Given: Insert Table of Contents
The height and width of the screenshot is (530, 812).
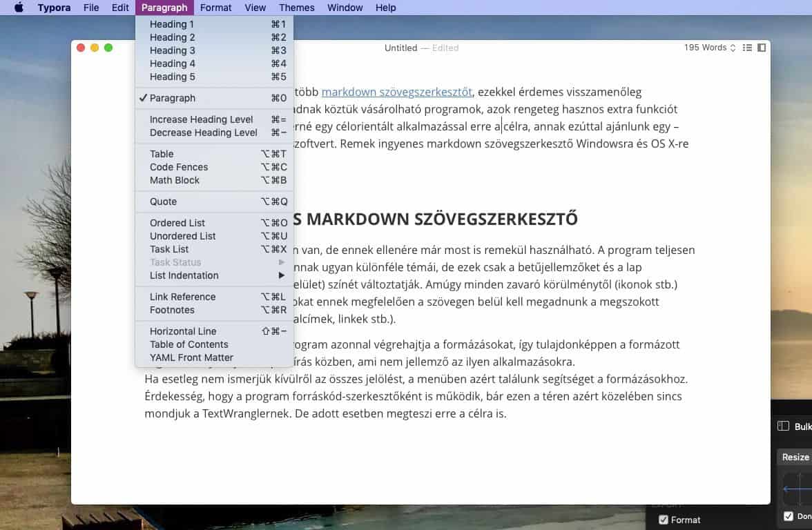Looking at the screenshot, I should click(x=214, y=345).
